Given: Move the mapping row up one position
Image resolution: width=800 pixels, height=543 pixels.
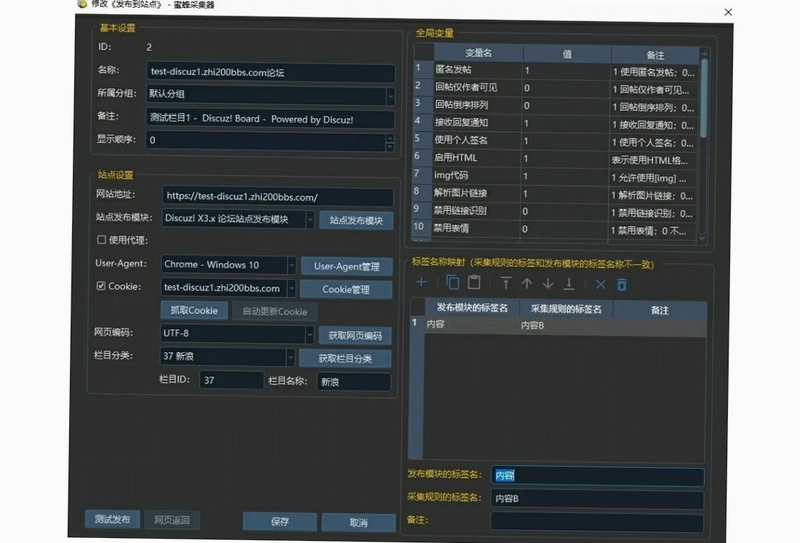Looking at the screenshot, I should pos(527,283).
